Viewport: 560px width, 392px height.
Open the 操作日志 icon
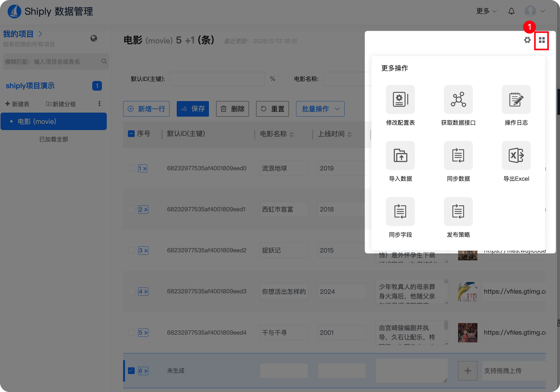point(516,99)
